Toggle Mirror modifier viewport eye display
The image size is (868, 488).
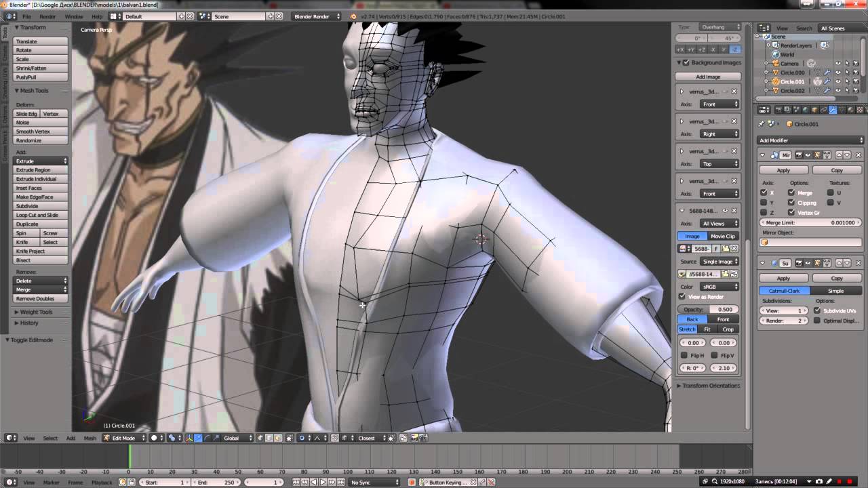pos(807,155)
